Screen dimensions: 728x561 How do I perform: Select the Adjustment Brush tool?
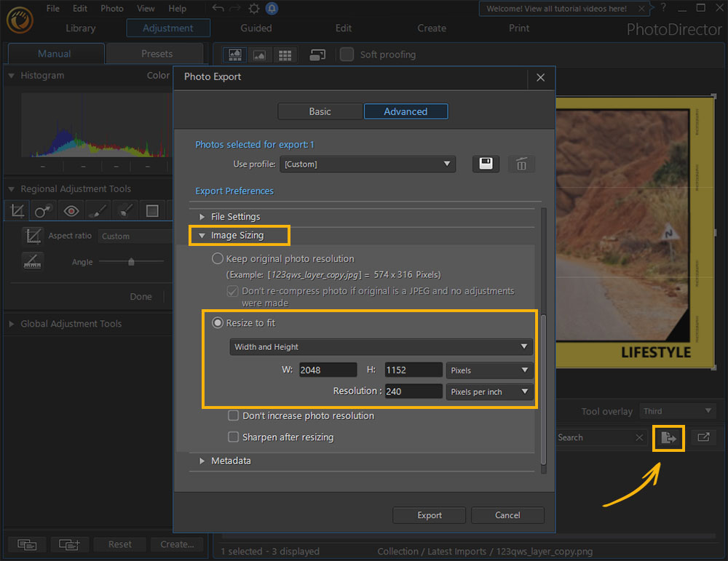98,210
